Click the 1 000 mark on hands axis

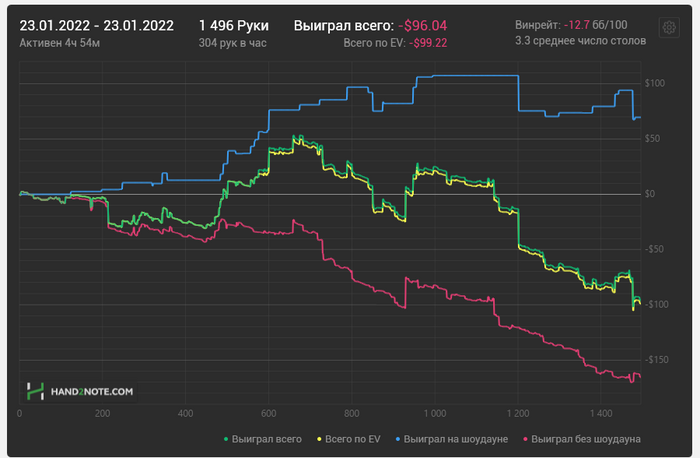point(434,412)
